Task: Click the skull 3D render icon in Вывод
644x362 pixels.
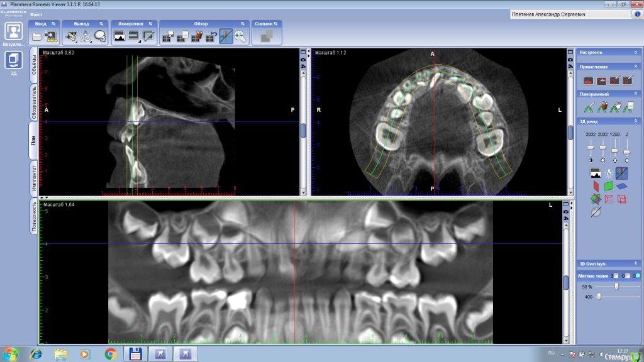Action: pos(100,37)
